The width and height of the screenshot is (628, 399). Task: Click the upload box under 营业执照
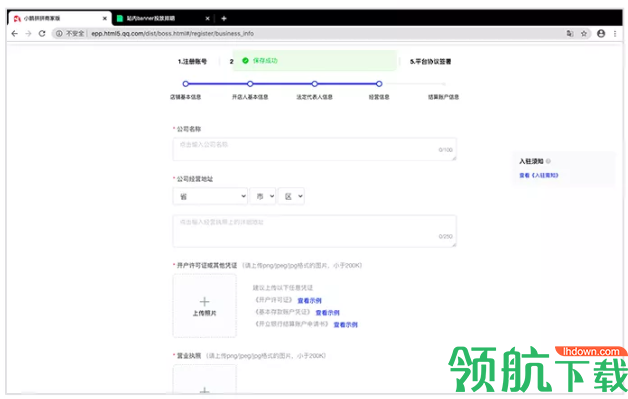coord(205,379)
